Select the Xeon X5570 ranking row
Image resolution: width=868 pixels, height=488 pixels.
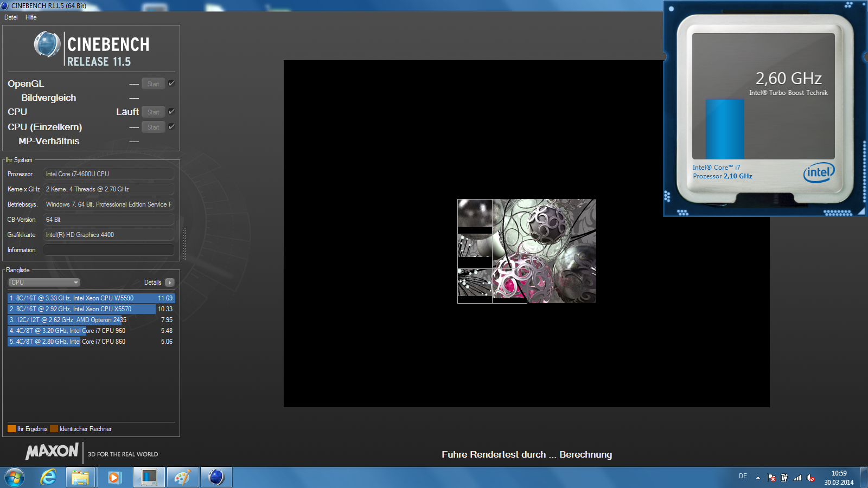tap(91, 309)
